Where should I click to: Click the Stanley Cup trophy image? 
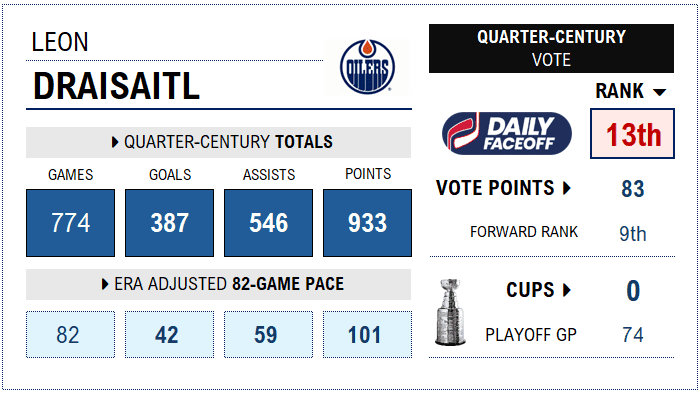pos(450,312)
